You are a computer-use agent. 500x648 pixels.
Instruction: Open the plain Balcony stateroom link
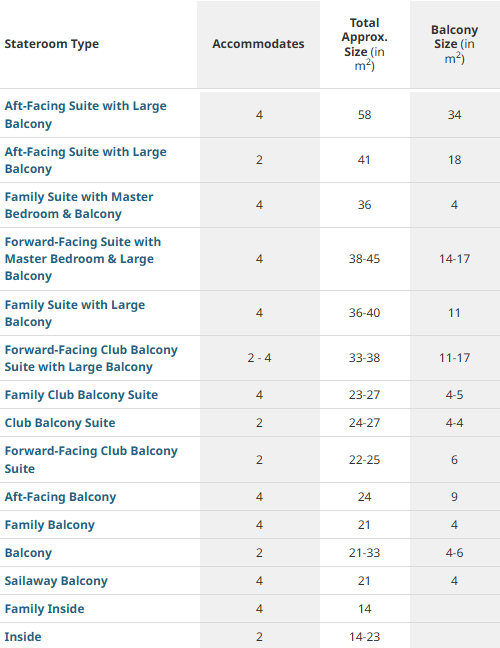tap(28, 553)
